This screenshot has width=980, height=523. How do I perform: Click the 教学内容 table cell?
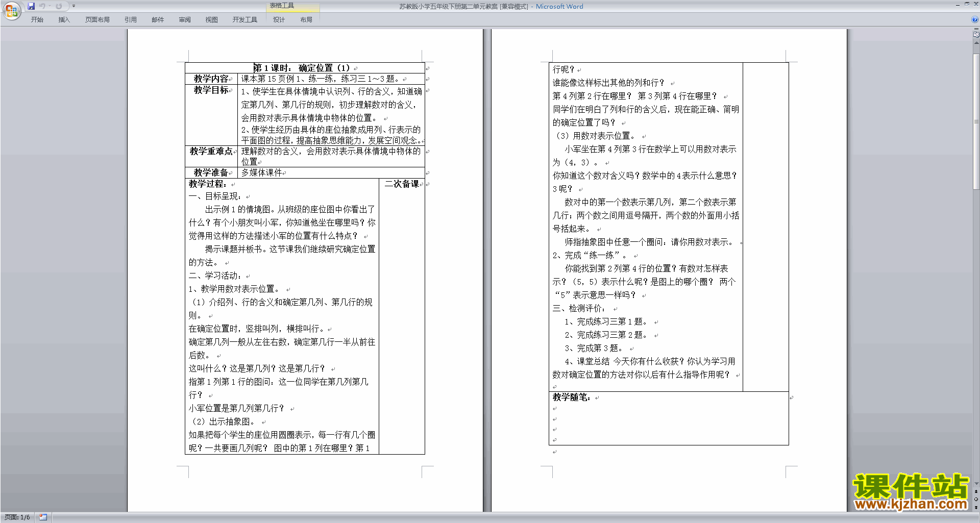click(211, 79)
